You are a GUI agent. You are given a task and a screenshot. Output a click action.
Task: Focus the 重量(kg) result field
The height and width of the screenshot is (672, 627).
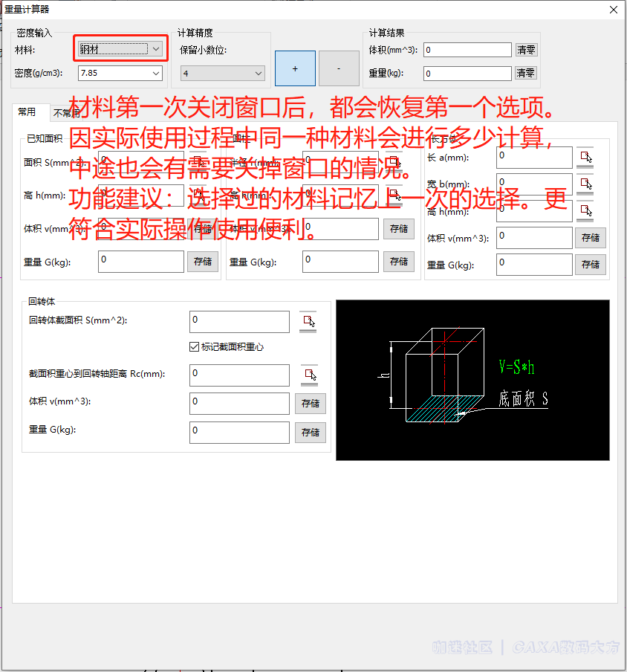click(x=467, y=74)
